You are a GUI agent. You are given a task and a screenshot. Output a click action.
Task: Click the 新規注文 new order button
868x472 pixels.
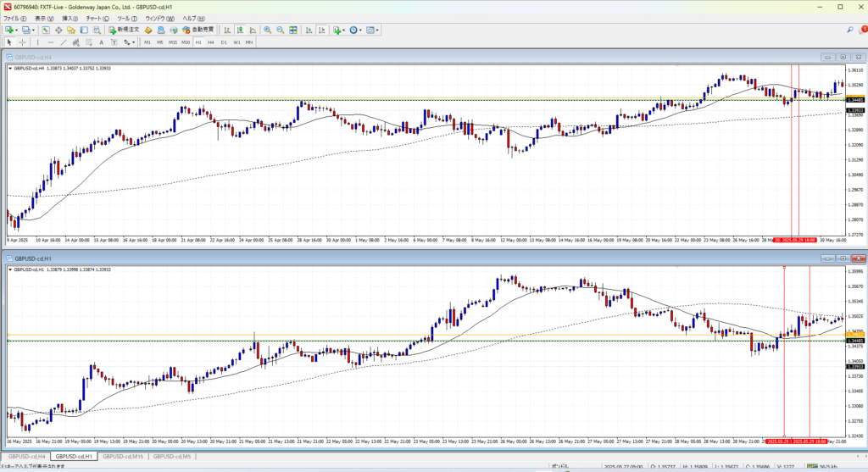point(123,30)
